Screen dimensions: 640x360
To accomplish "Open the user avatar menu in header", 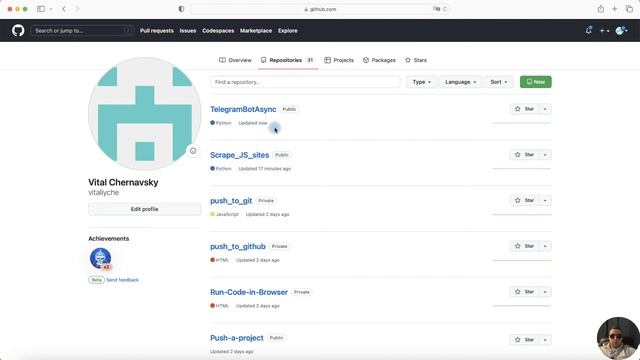I will pos(621,31).
